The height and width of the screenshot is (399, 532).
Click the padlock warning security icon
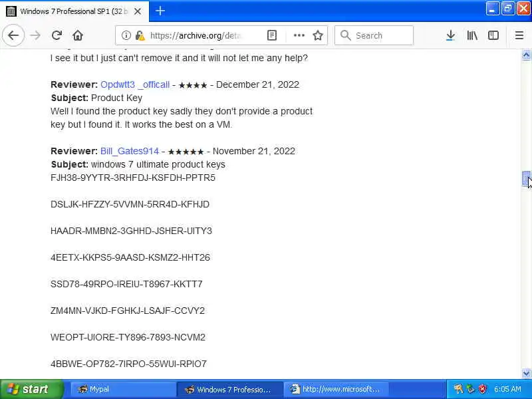click(140, 35)
